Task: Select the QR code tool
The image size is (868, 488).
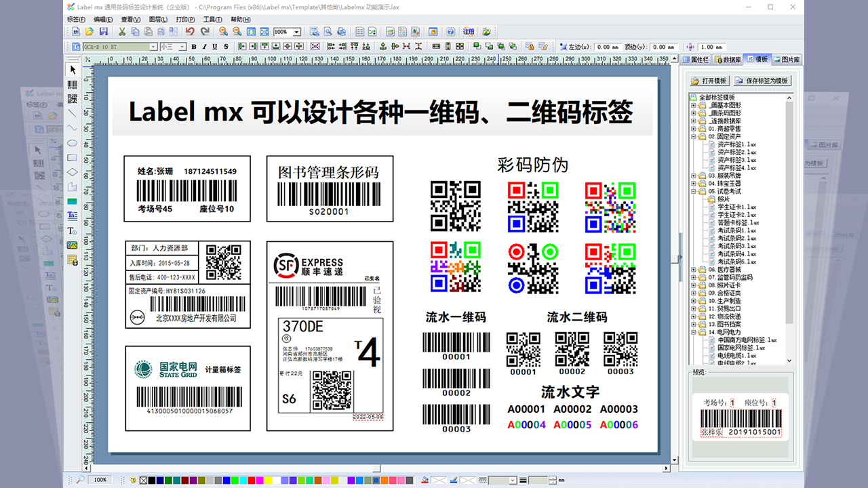Action: tap(73, 98)
